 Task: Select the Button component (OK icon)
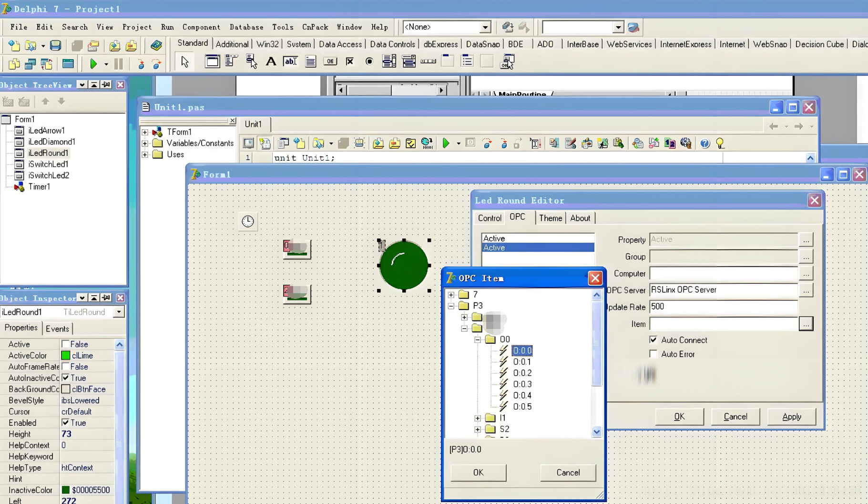[330, 61]
